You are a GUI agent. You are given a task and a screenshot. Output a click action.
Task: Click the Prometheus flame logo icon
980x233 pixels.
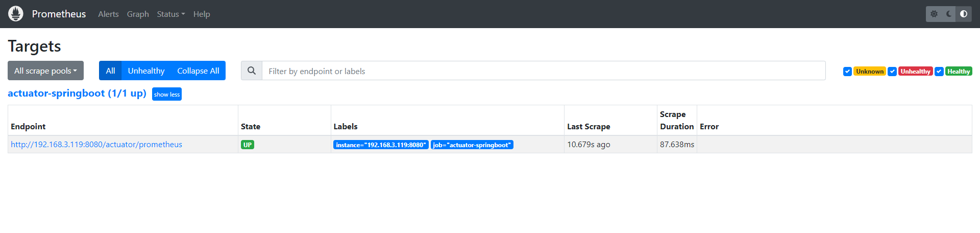coord(16,14)
